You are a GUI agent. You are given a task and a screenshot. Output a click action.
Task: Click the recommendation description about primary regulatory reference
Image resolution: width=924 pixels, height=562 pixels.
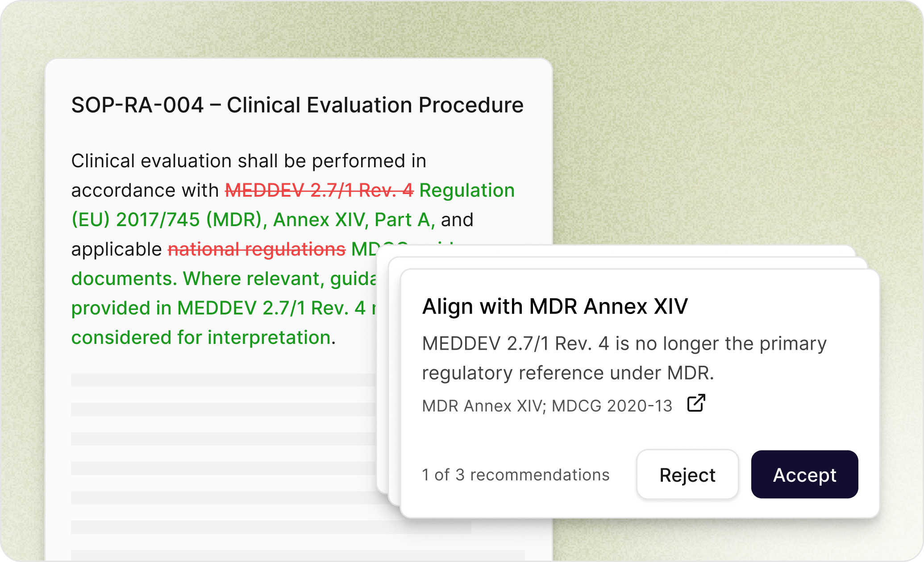click(624, 358)
